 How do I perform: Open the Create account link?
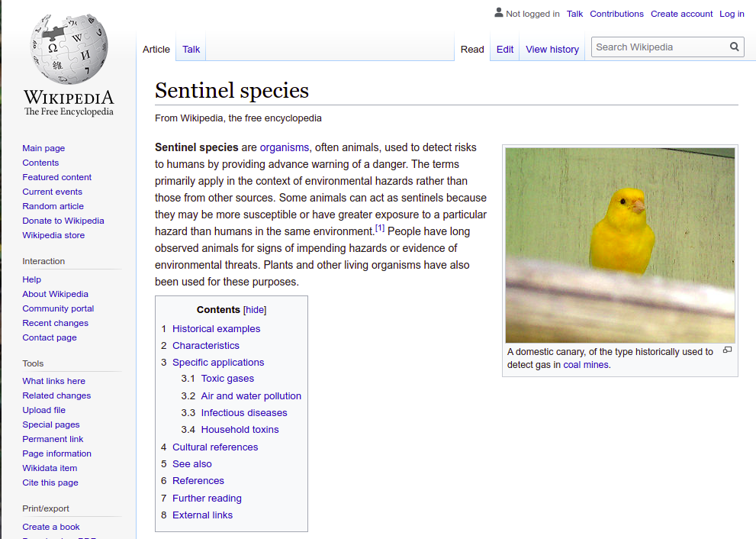point(681,14)
